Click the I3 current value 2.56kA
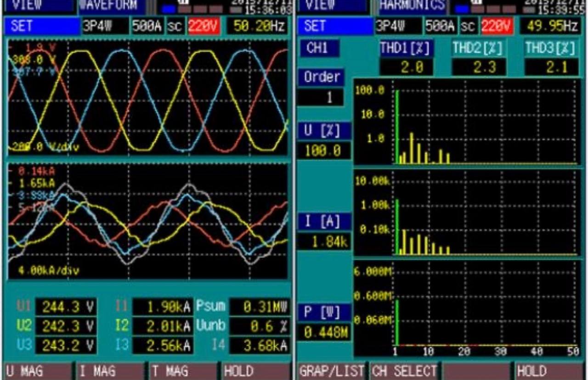Image resolution: width=588 pixels, height=380 pixels. (163, 345)
